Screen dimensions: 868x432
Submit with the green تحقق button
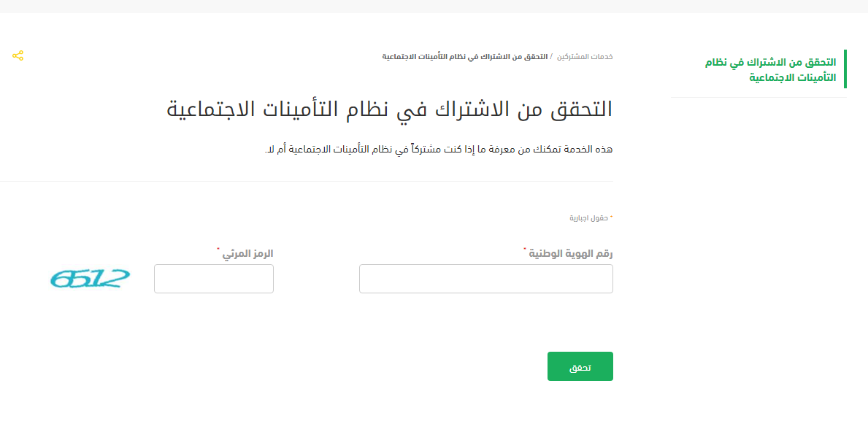(580, 366)
